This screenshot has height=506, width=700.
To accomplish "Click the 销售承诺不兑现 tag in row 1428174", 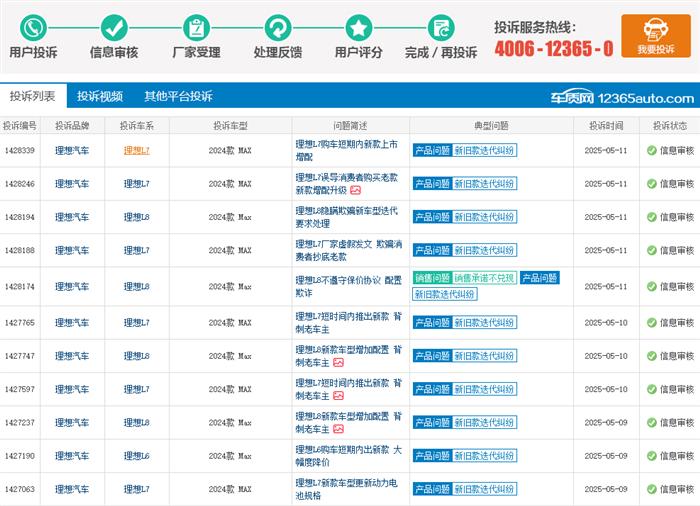I will click(x=485, y=278).
